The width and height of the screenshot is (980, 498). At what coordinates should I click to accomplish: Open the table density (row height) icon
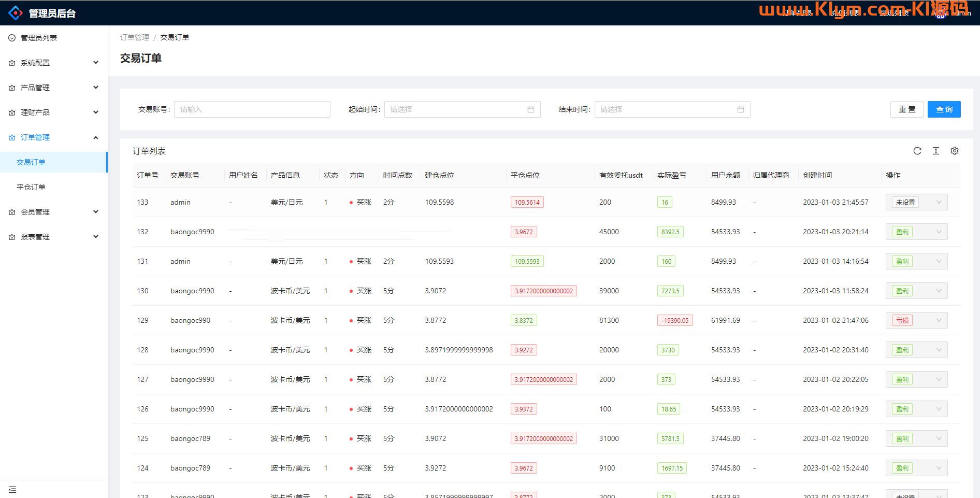(935, 151)
